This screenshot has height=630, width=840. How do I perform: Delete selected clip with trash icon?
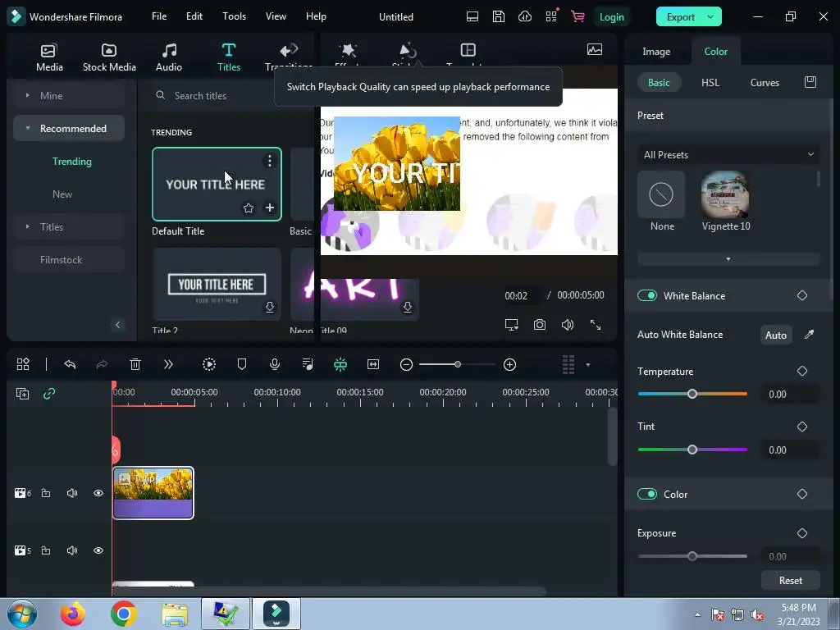tap(135, 364)
